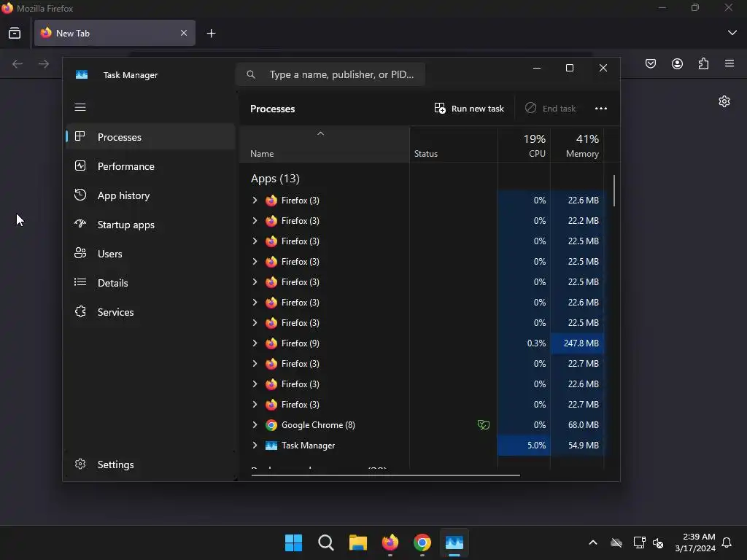Screen dimensions: 747x560
Task: Click the End task button
Action: pyautogui.click(x=551, y=109)
